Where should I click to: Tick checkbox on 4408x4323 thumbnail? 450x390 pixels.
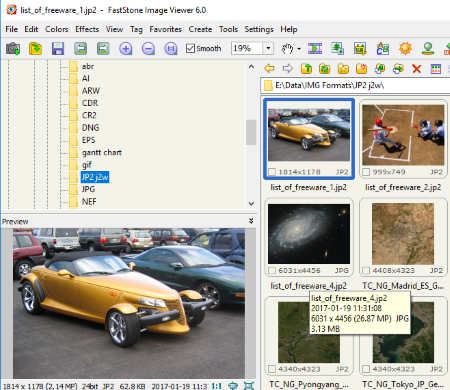[366, 270]
